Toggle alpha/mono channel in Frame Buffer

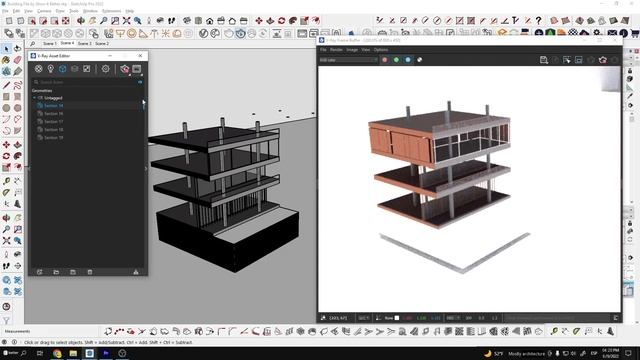coord(420,60)
